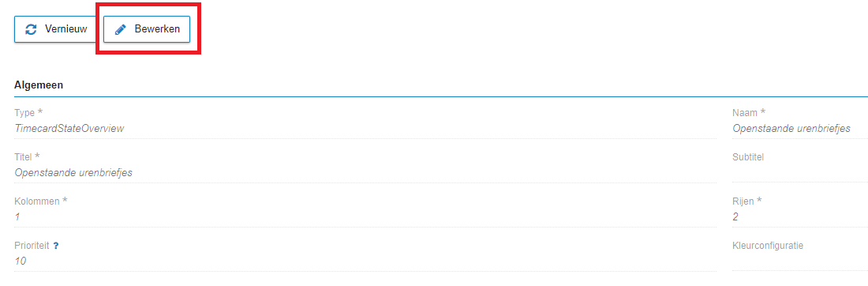Click the Subtitel field label
Screen dimensions: 868x286
748,157
